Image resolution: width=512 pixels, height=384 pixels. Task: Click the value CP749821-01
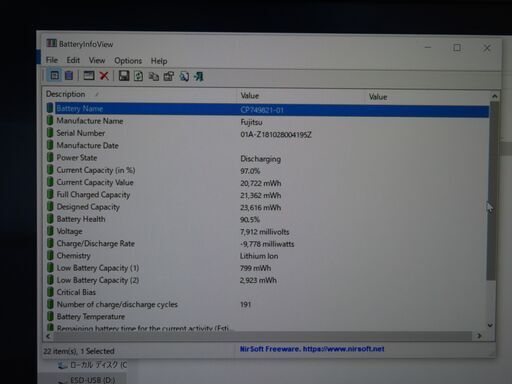click(x=262, y=110)
